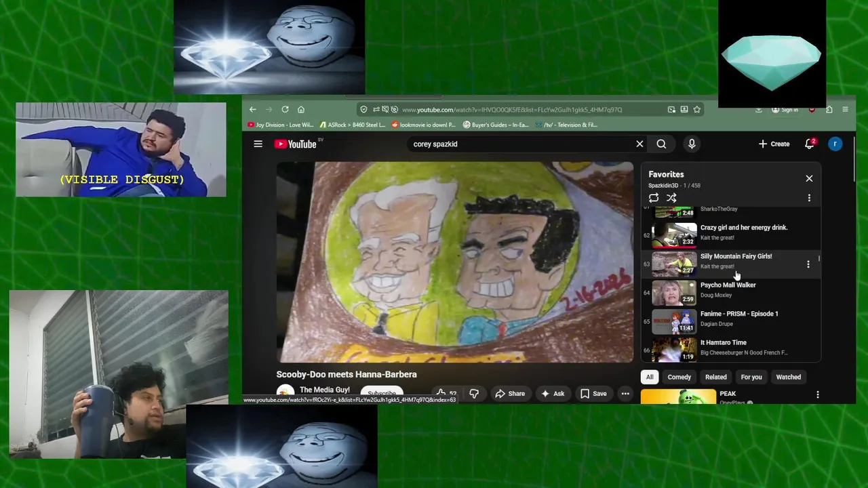Image resolution: width=868 pixels, height=488 pixels.
Task: Open the Buyer's Guides bookmark
Action: tap(496, 125)
